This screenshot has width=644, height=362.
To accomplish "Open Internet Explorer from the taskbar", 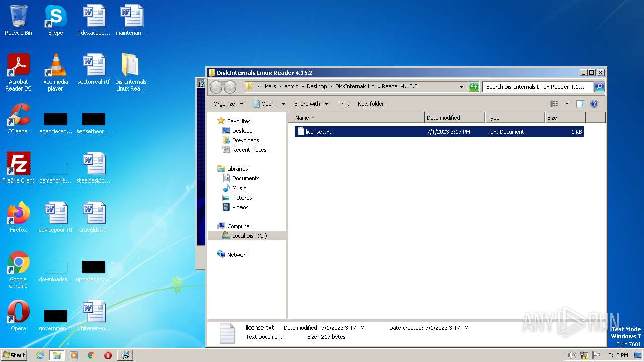I will [40, 355].
